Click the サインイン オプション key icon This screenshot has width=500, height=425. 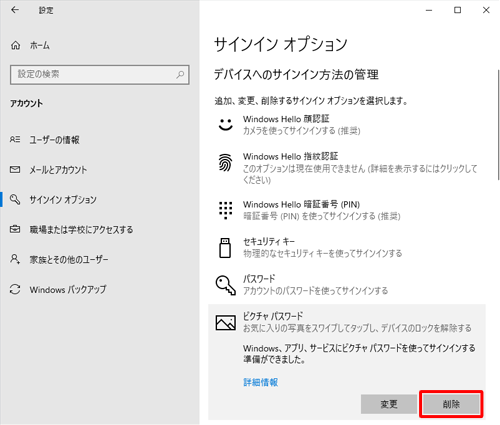[x=15, y=199]
